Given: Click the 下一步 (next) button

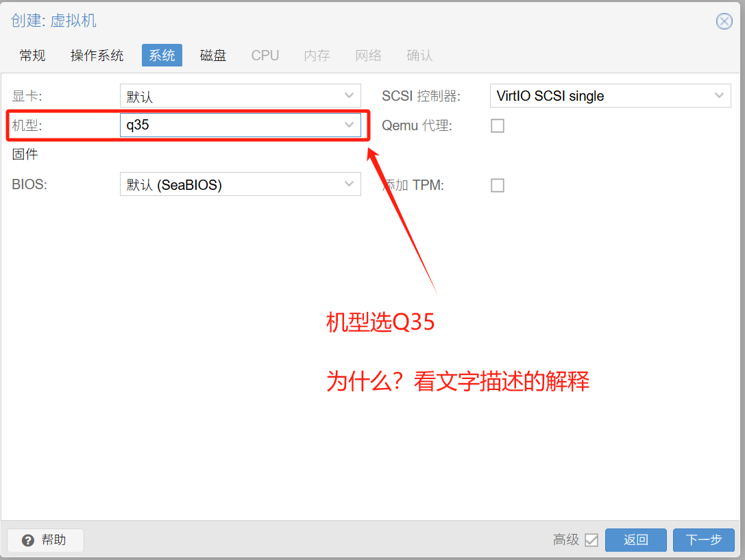Looking at the screenshot, I should [704, 540].
